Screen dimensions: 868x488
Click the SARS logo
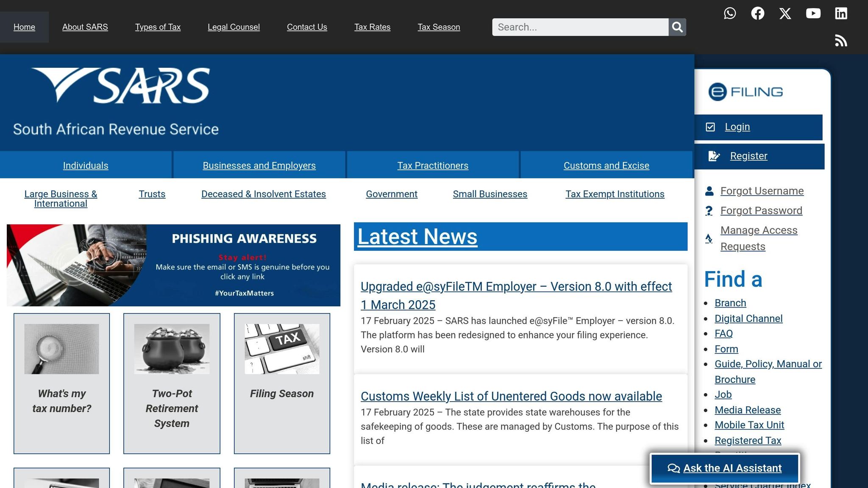pos(120,86)
